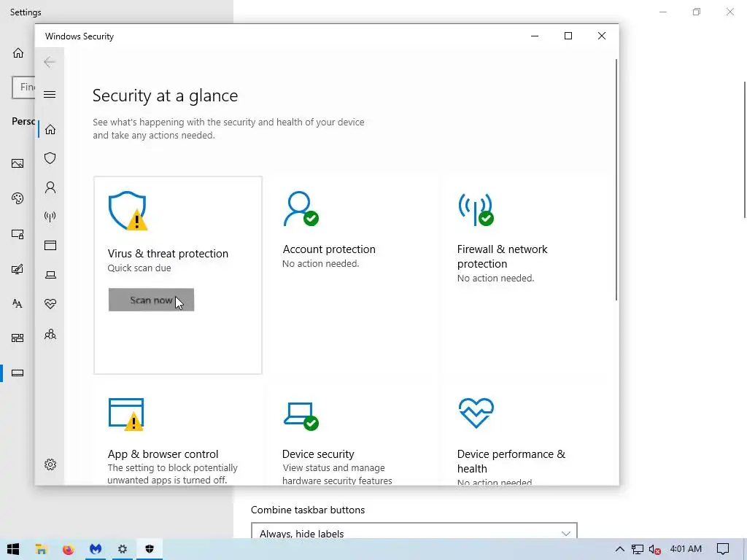Image resolution: width=747 pixels, height=560 pixels.
Task: Click the Settings window Home icon
Action: pyautogui.click(x=18, y=52)
